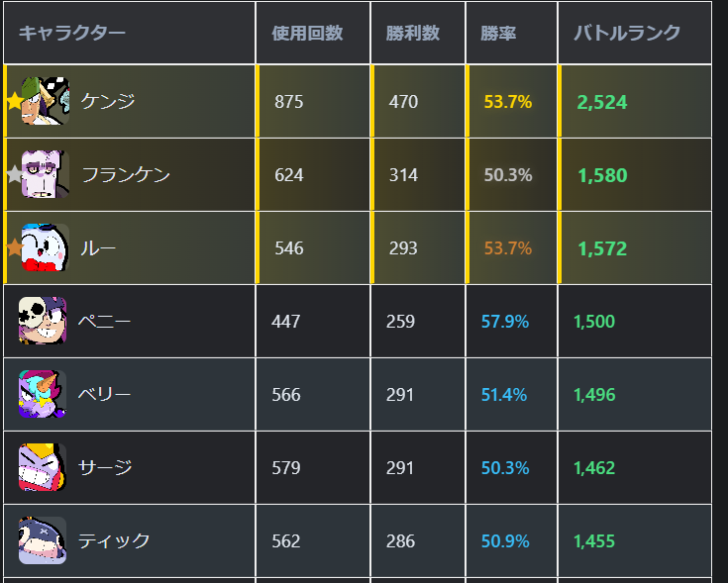
Task: Click the ケンジ character portrait icon
Action: (46, 101)
